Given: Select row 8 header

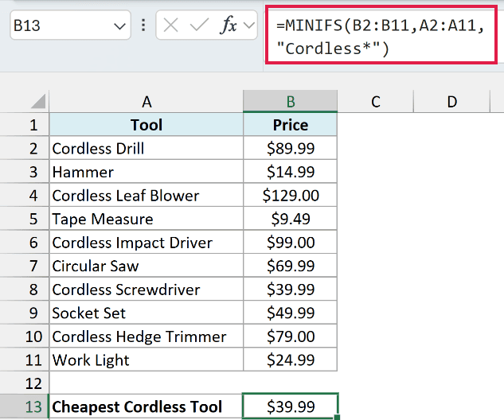Looking at the screenshot, I should [25, 289].
